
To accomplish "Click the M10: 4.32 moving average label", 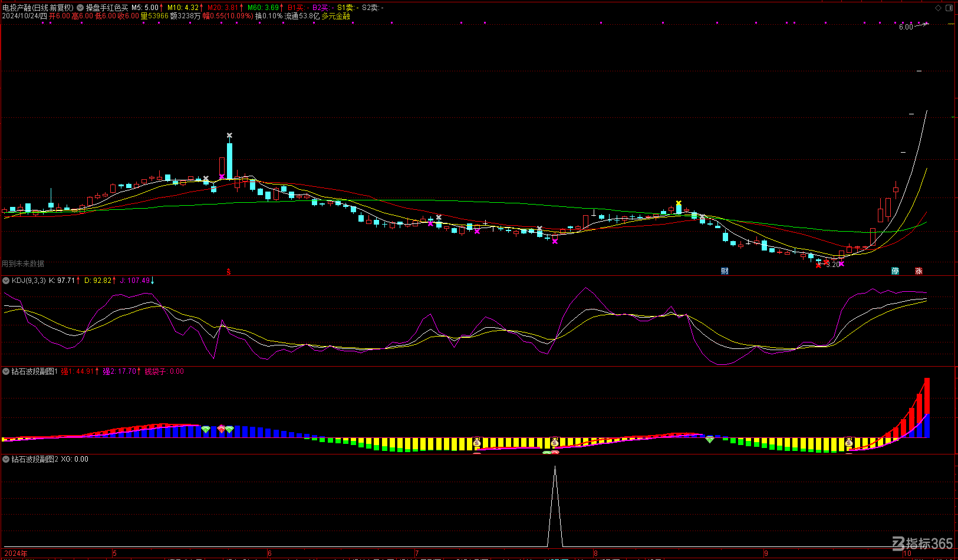I will [183, 8].
